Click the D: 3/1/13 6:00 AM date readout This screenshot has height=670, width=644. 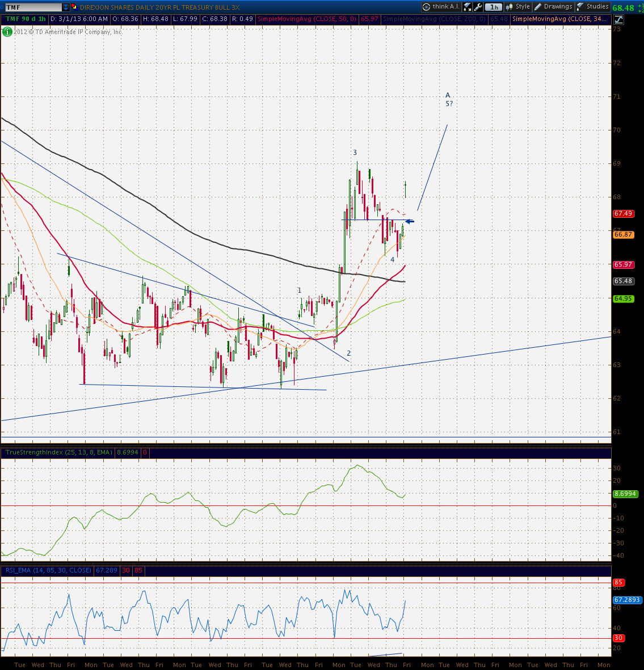point(79,19)
